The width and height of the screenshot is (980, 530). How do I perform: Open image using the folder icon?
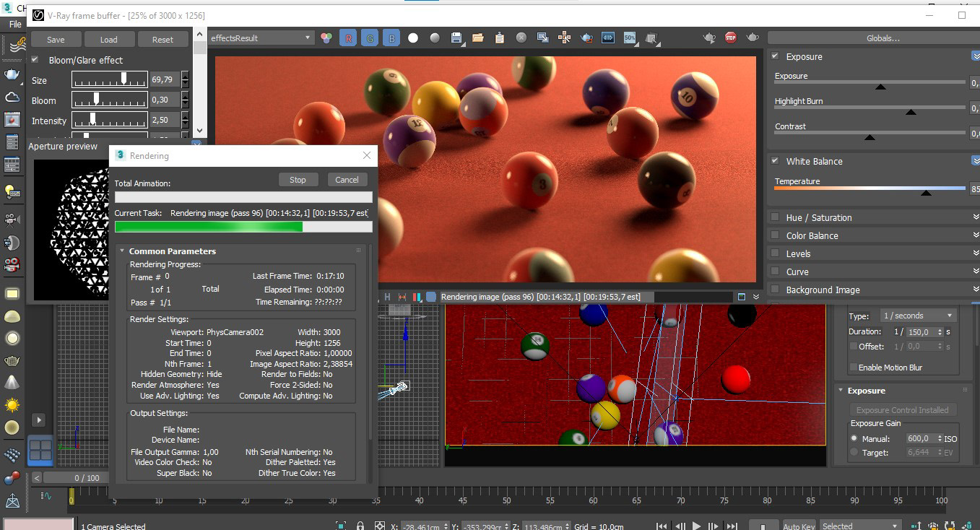(477, 38)
